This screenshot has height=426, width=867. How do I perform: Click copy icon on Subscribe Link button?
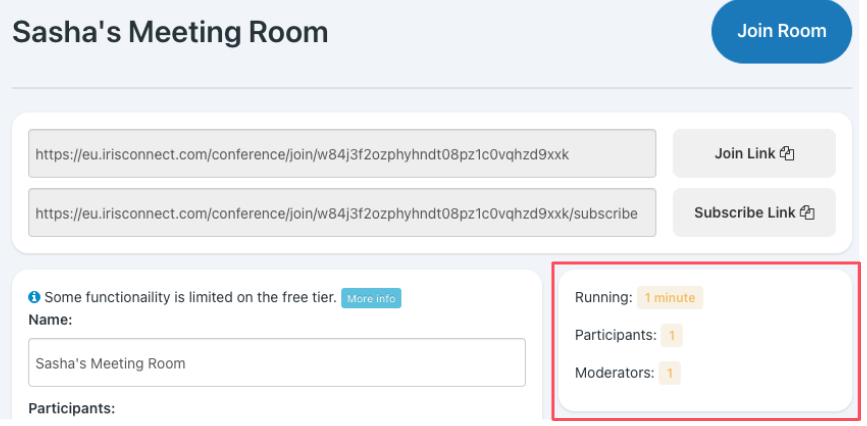pos(808,213)
